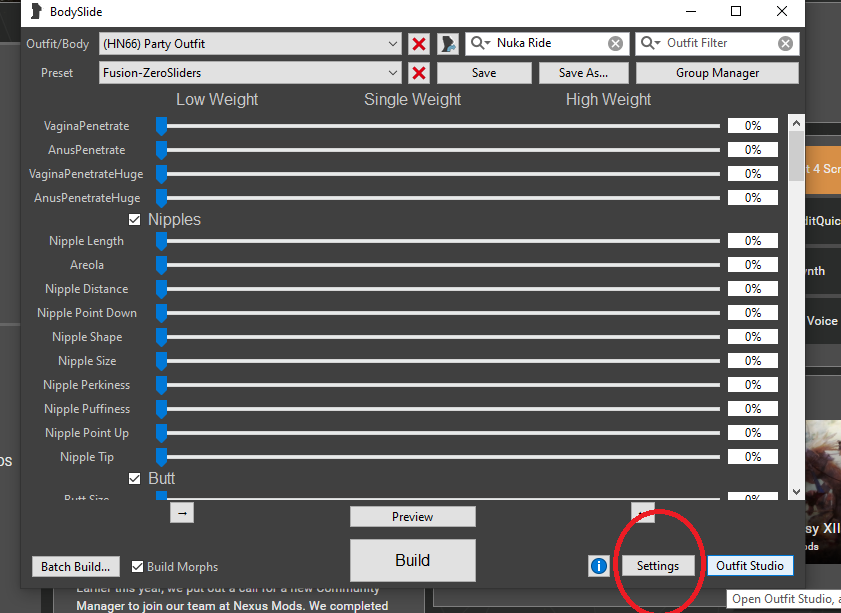The height and width of the screenshot is (613, 841).
Task: Click the Nipple Point Up slider label
Action: [x=87, y=433]
